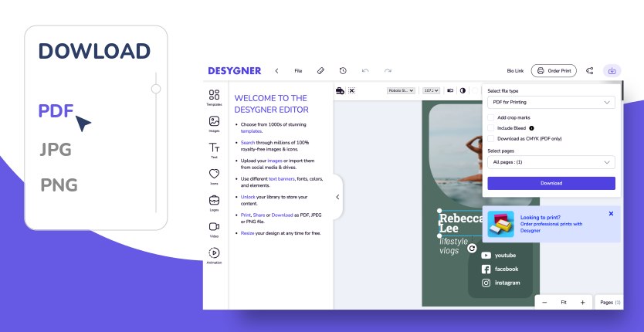Click the Download link in welcome text
Viewport: 644px width, 332px height.
[x=282, y=215]
